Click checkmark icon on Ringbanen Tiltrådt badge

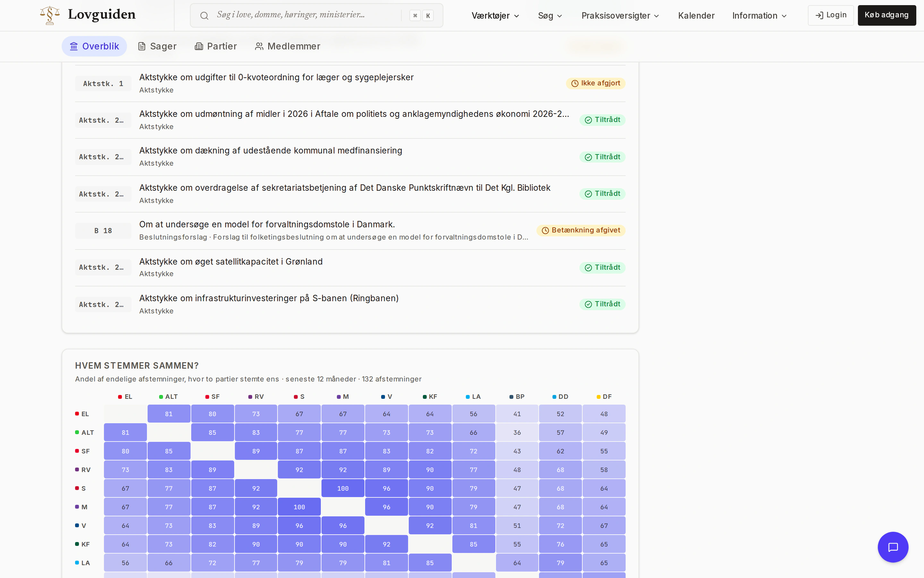click(x=588, y=304)
